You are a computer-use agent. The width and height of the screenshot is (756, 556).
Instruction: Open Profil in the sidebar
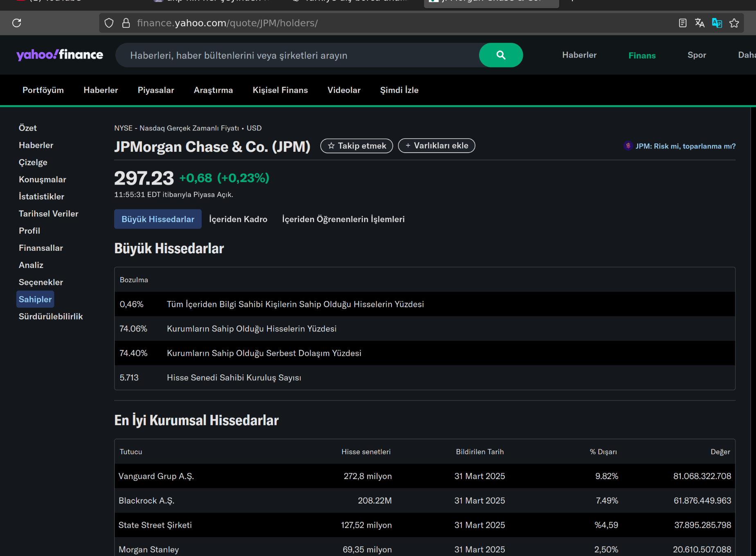pyautogui.click(x=29, y=231)
